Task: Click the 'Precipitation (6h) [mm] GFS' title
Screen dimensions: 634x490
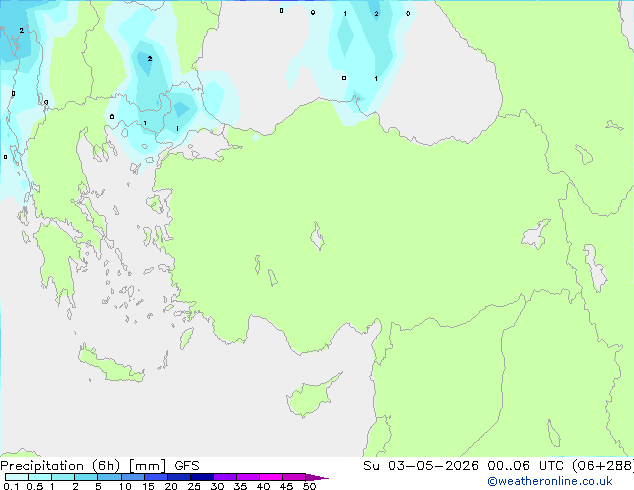Action: (x=100, y=466)
